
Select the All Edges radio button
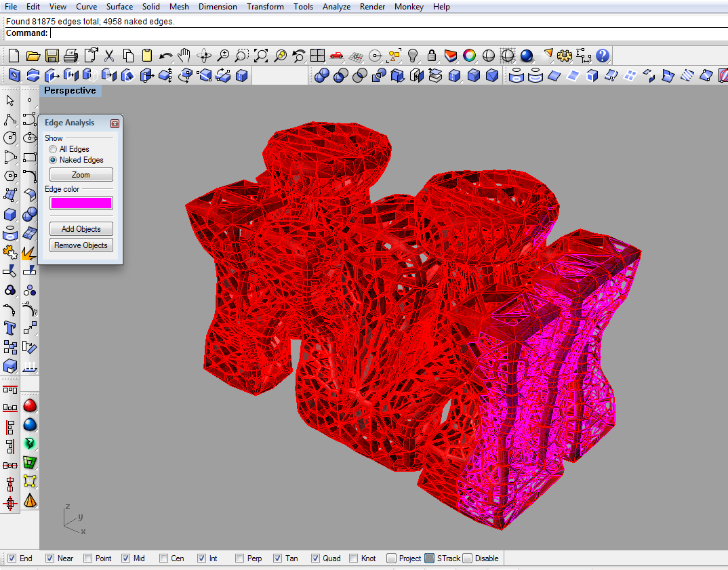(x=53, y=149)
